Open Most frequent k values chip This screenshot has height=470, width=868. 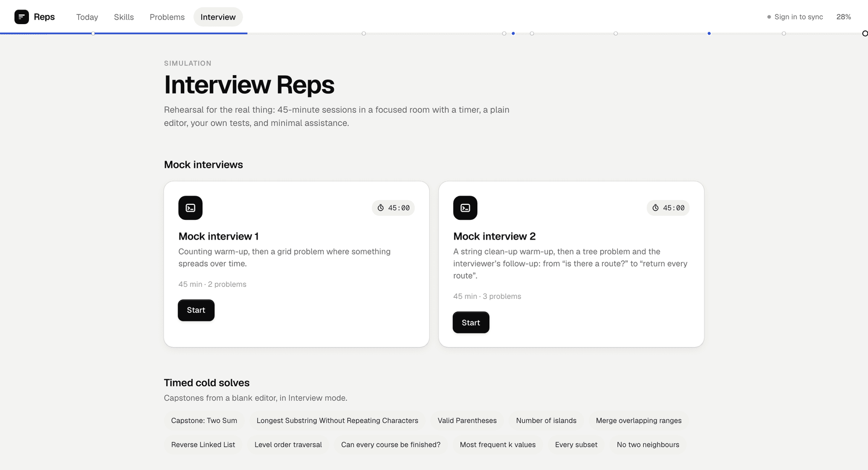(x=498, y=444)
